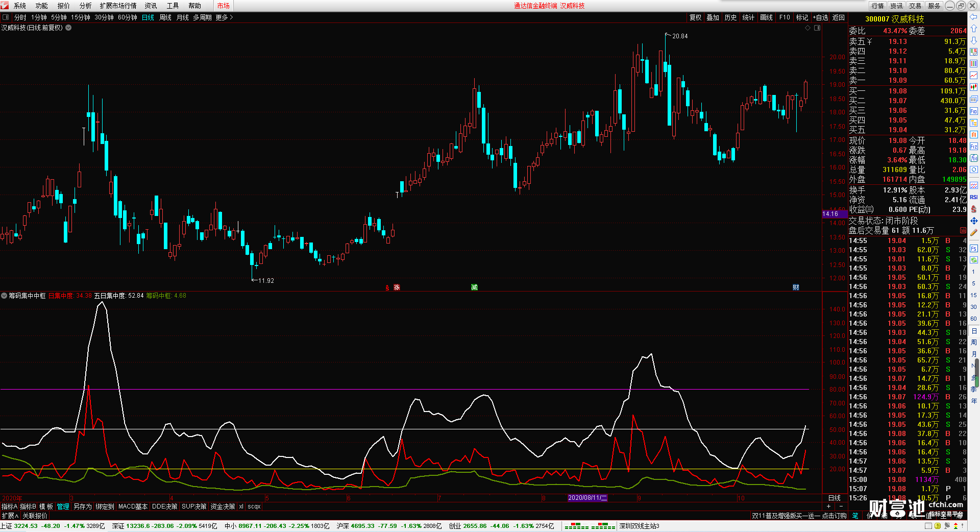Click the red chart icon beside 盘后交易量

click(963, 231)
